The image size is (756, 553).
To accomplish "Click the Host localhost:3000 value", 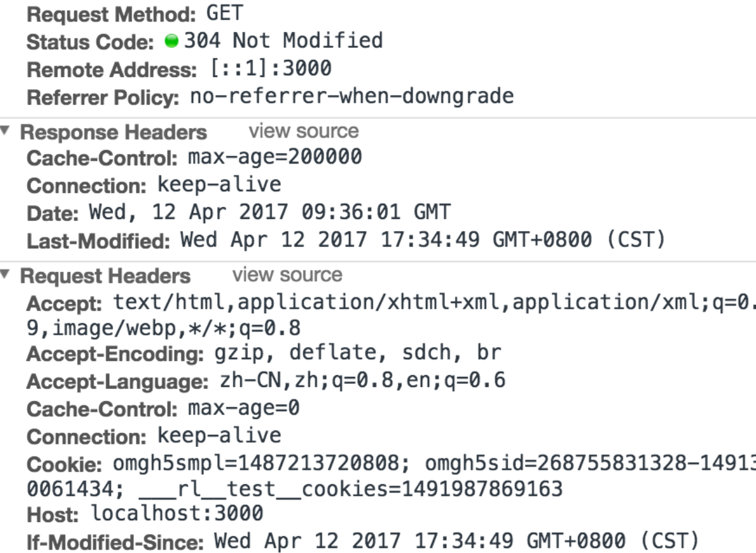I will click(x=177, y=513).
